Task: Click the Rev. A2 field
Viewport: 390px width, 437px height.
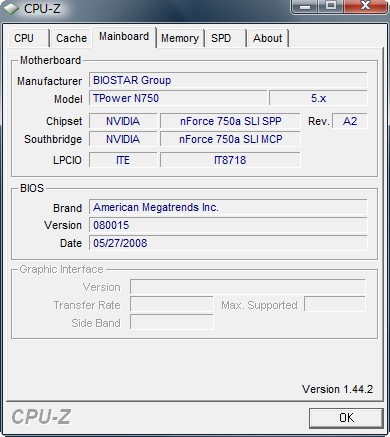Action: [350, 121]
